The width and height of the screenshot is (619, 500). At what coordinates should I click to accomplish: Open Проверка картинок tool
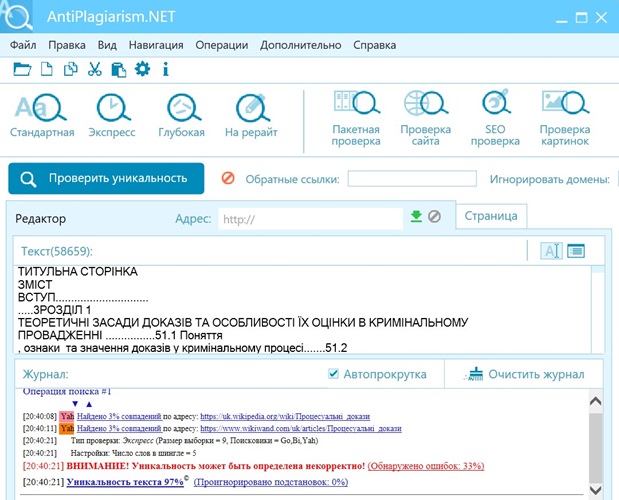565,118
